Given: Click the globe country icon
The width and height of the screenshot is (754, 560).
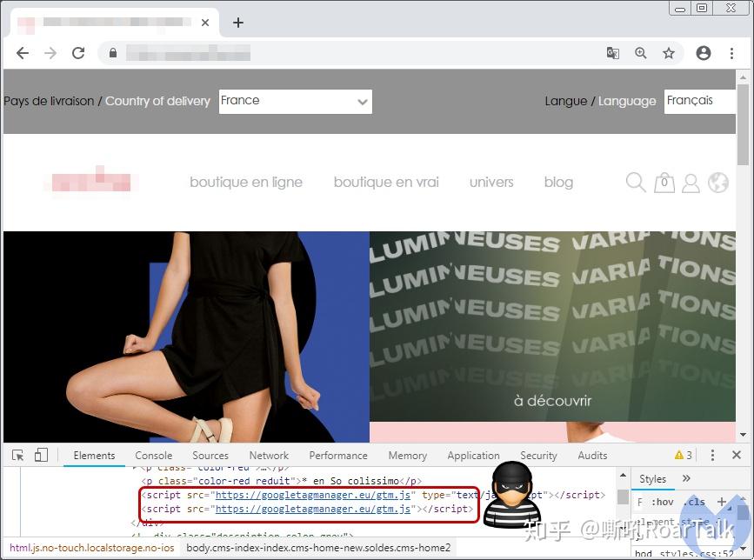Looking at the screenshot, I should (x=718, y=183).
